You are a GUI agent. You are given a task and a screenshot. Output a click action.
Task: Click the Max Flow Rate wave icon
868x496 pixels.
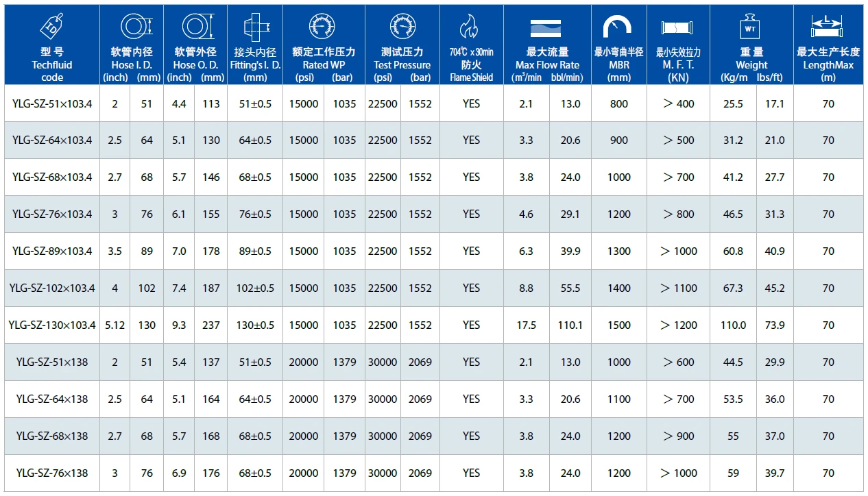546,27
